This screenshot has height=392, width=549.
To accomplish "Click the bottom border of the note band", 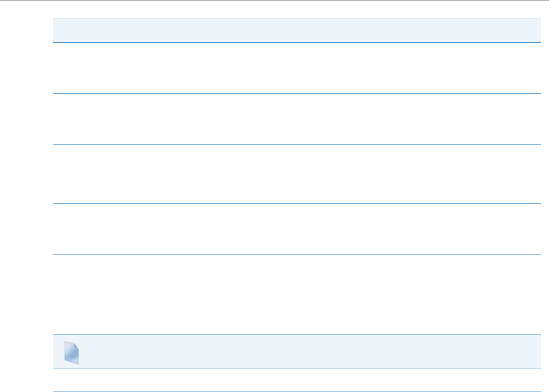I will 294,369.
